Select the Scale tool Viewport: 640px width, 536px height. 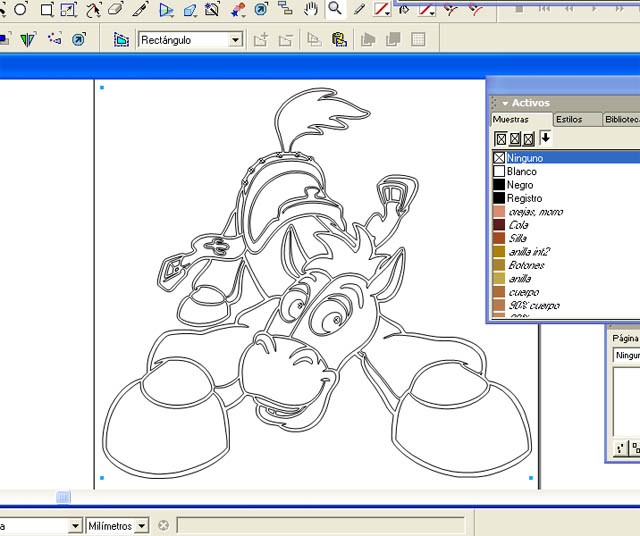pyautogui.click(x=69, y=9)
